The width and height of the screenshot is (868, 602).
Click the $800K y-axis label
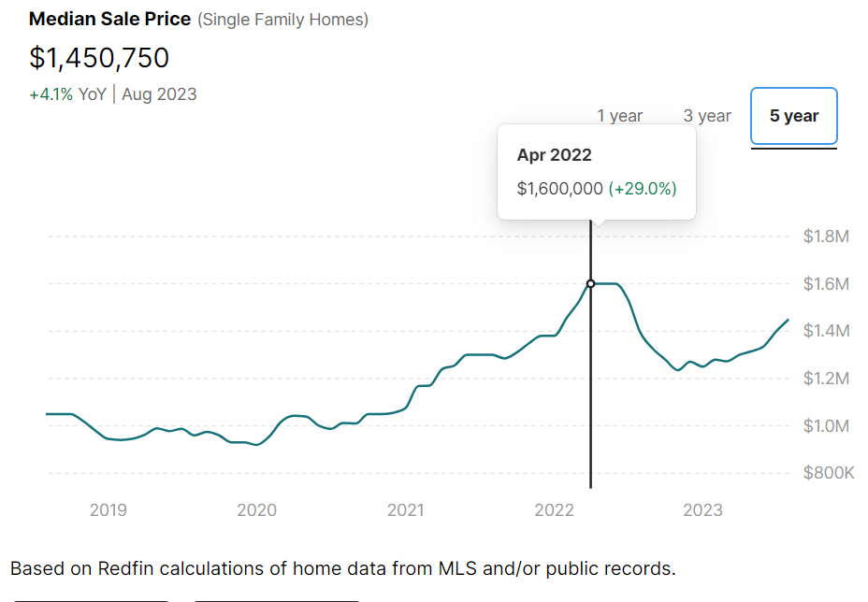point(829,473)
